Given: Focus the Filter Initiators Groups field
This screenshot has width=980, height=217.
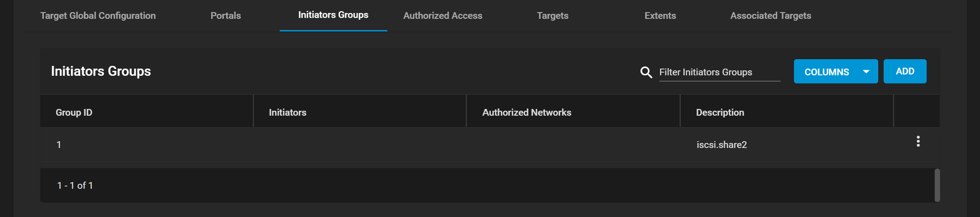Looking at the screenshot, I should click(x=720, y=72).
